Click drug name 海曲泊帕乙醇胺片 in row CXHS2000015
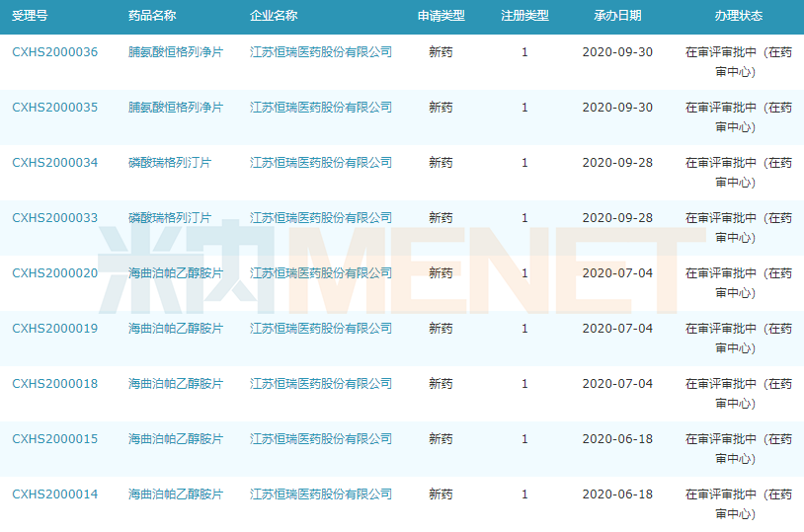Image resolution: width=804 pixels, height=532 pixels. click(176, 439)
